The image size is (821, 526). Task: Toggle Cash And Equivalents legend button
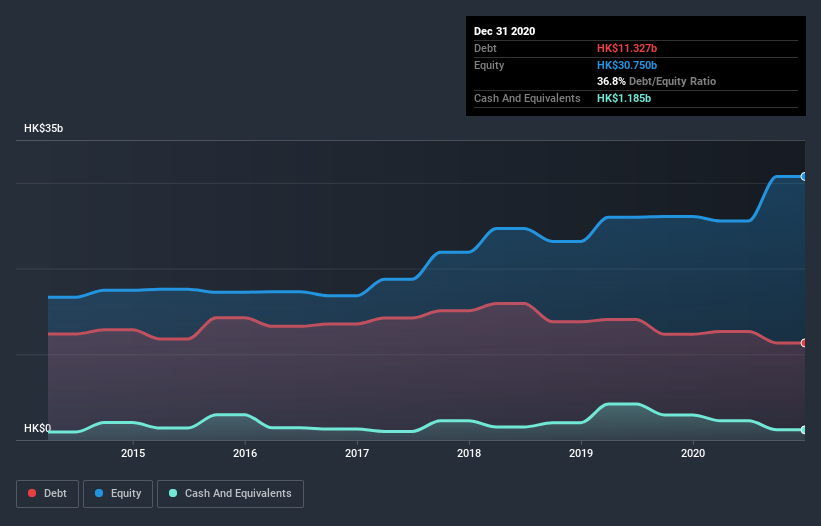tap(230, 494)
